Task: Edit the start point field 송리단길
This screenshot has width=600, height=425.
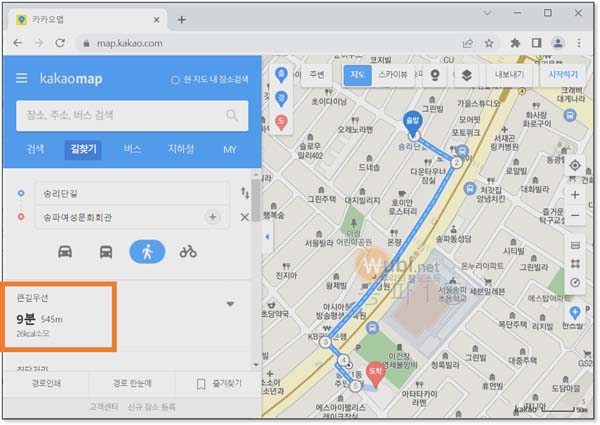Action: pos(132,194)
